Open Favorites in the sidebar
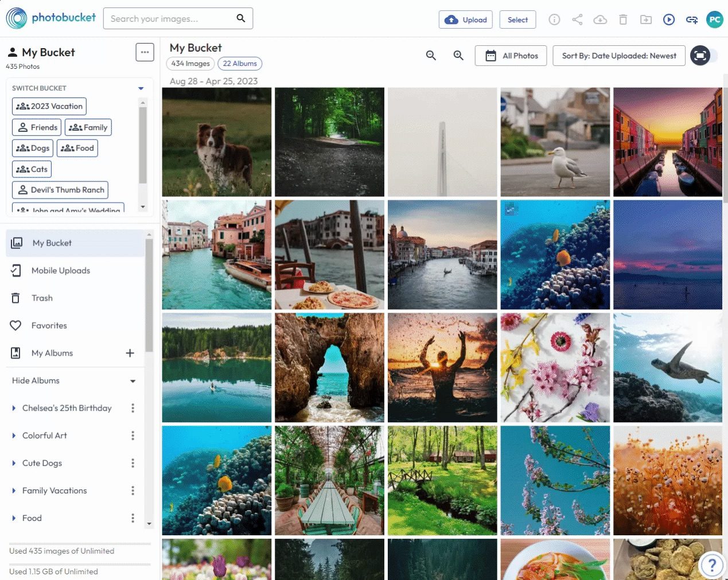The image size is (728, 580). click(x=49, y=325)
